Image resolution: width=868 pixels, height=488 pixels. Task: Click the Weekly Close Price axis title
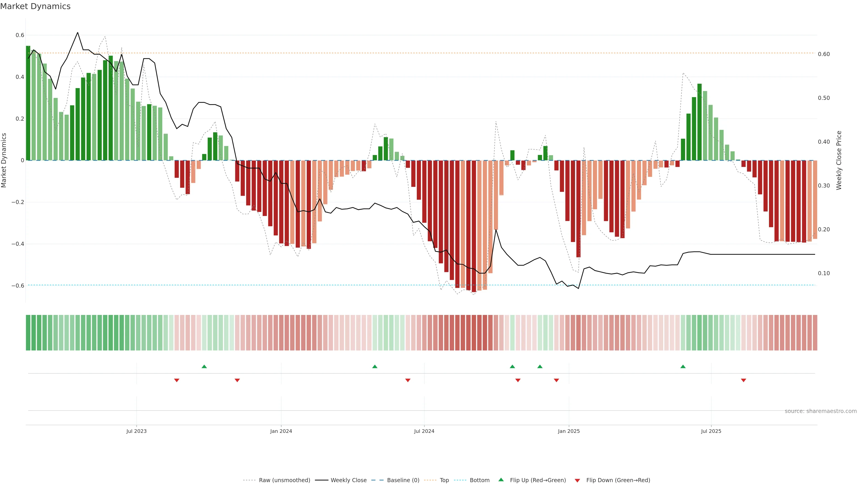[x=839, y=160]
